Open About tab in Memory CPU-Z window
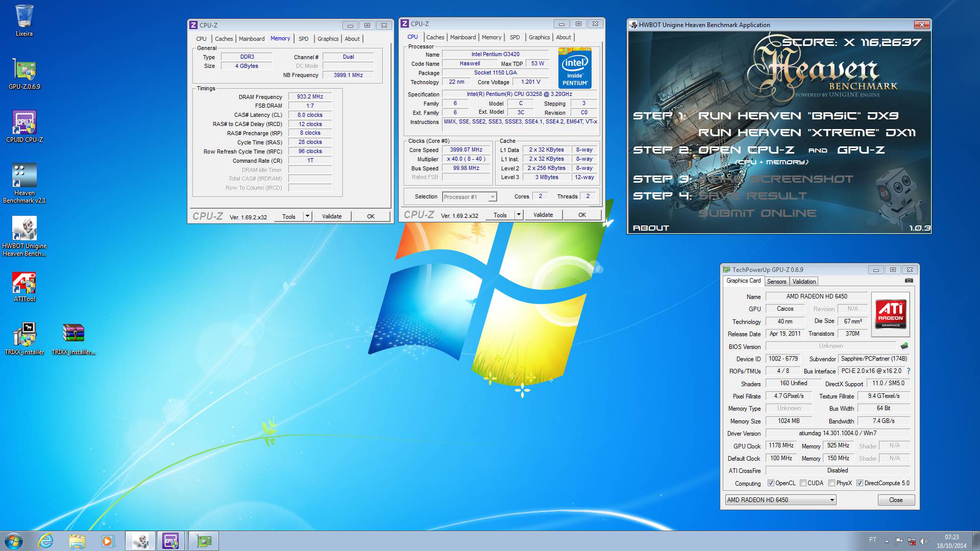The height and width of the screenshot is (551, 980). (x=352, y=39)
